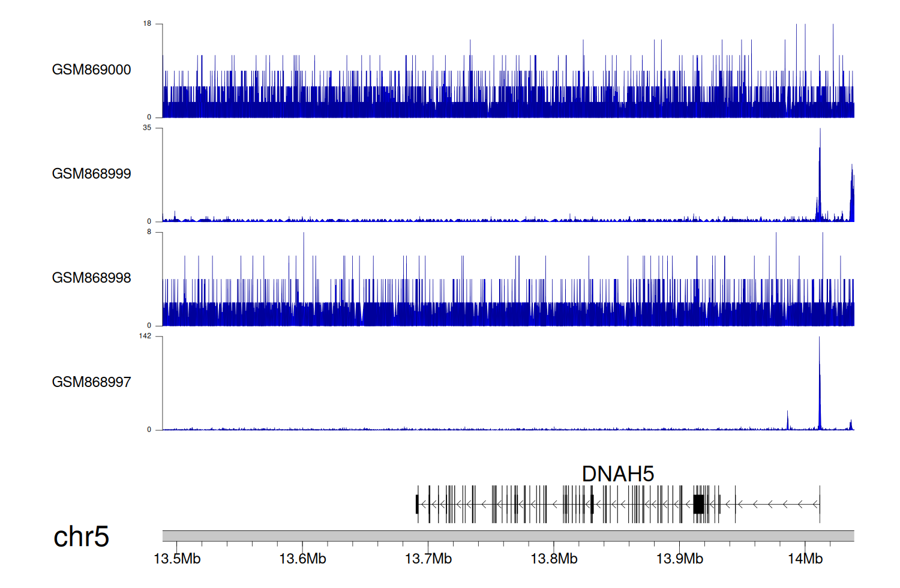Click the 13.9Mb axis tick label
The image size is (900, 588).
(x=679, y=559)
